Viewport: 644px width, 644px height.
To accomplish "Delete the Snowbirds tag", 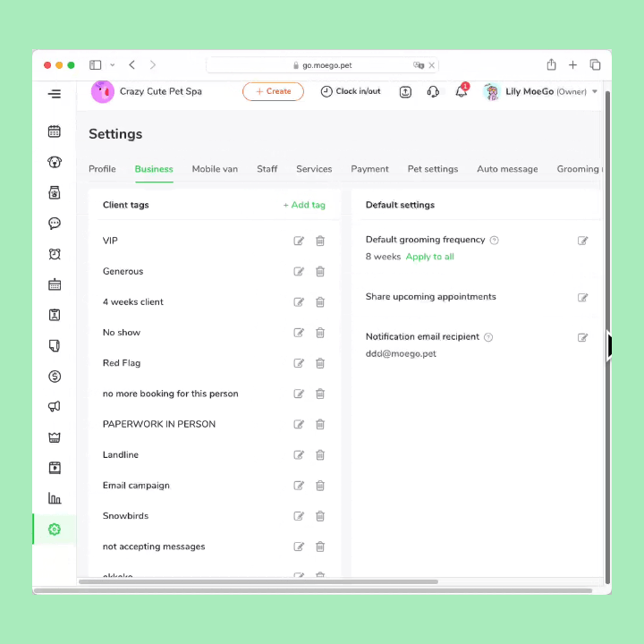I will (x=320, y=516).
